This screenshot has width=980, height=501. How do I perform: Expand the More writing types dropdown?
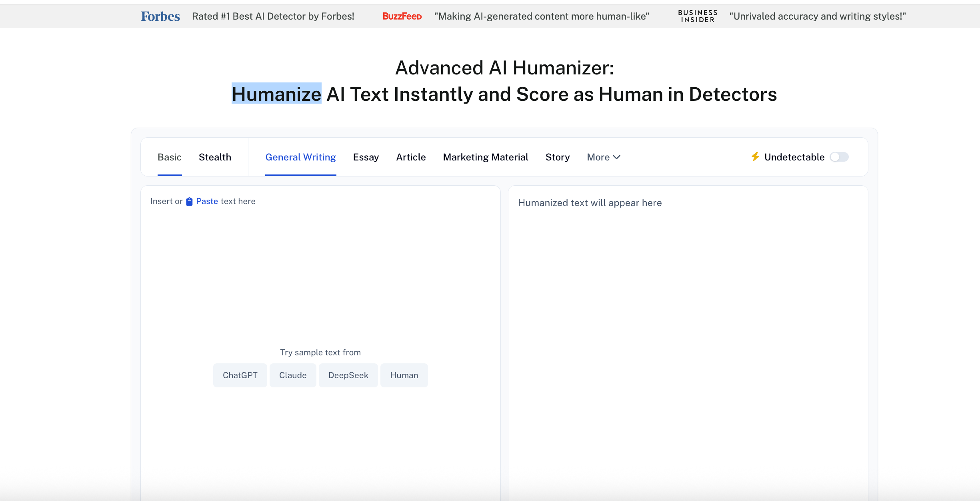(604, 157)
